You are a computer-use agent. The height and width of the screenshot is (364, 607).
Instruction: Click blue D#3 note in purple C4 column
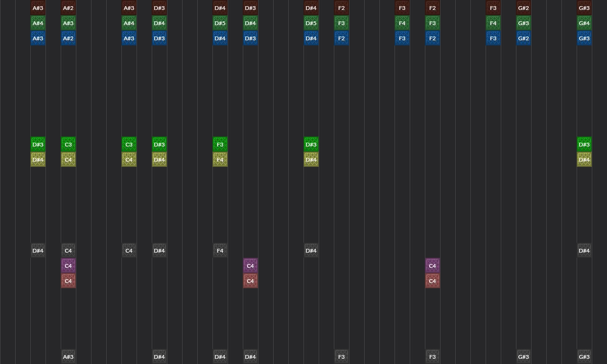[250, 38]
